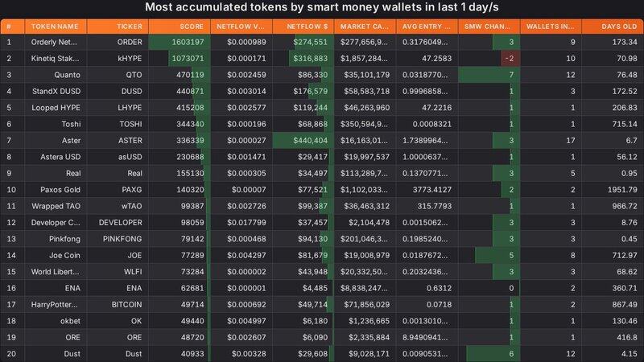The width and height of the screenshot is (644, 362).
Task: Click the wTAO ticker cell
Action: coord(118,206)
